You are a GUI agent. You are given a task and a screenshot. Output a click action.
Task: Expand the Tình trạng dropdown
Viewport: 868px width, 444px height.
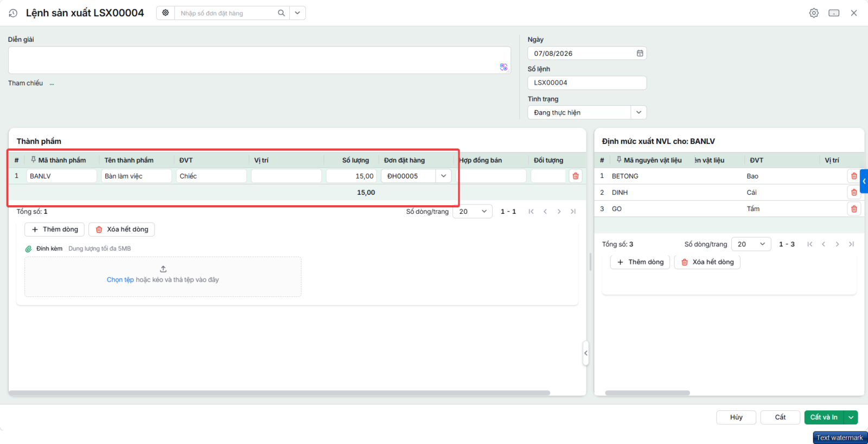coord(639,112)
